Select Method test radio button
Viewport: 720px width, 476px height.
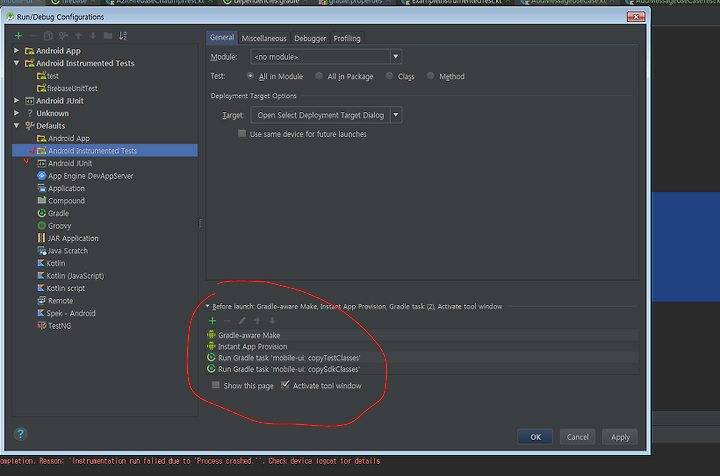[430, 76]
